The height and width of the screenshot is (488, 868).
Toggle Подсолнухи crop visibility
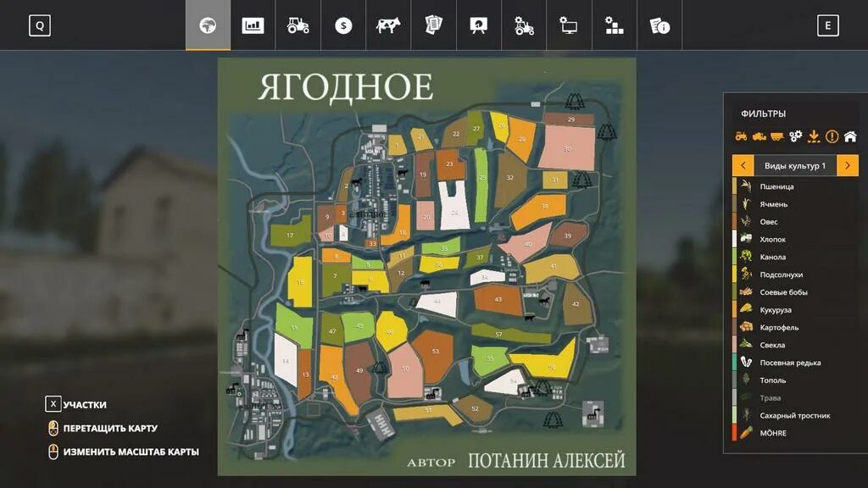pyautogui.click(x=795, y=274)
